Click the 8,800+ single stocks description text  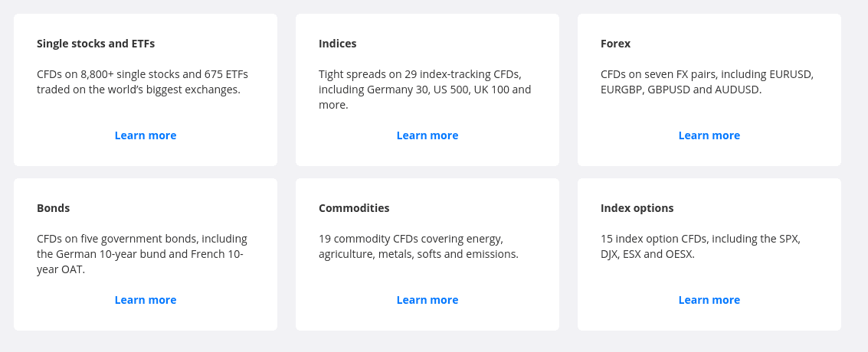click(142, 82)
